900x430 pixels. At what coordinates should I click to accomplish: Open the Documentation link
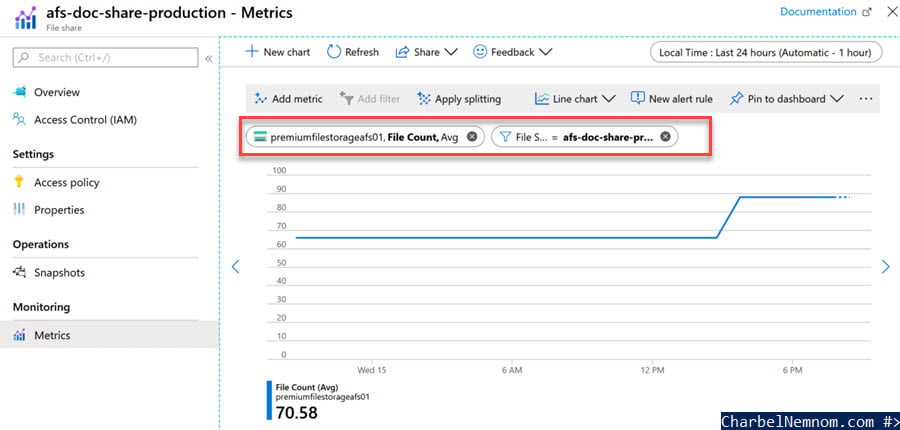click(826, 12)
